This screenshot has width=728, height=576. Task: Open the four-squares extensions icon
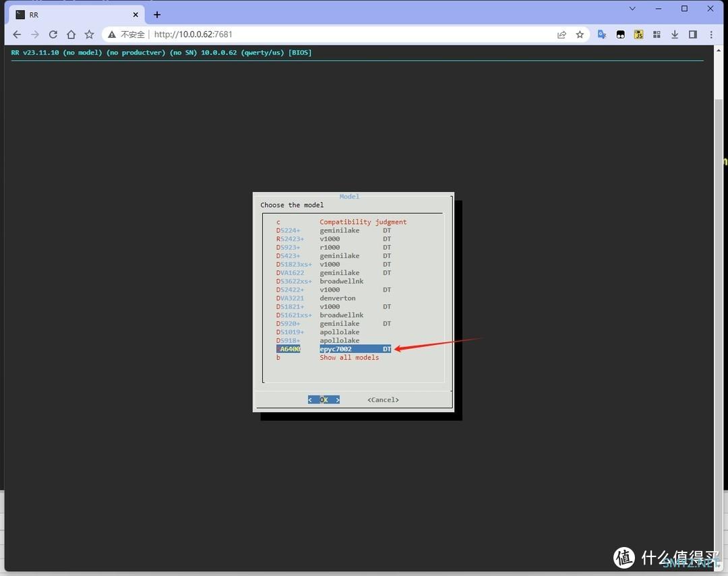657,34
